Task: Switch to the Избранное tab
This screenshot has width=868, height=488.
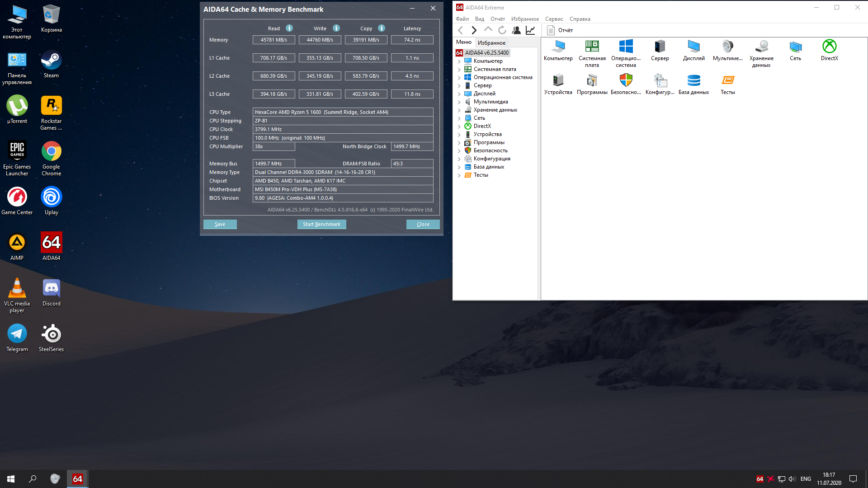Action: (x=491, y=43)
